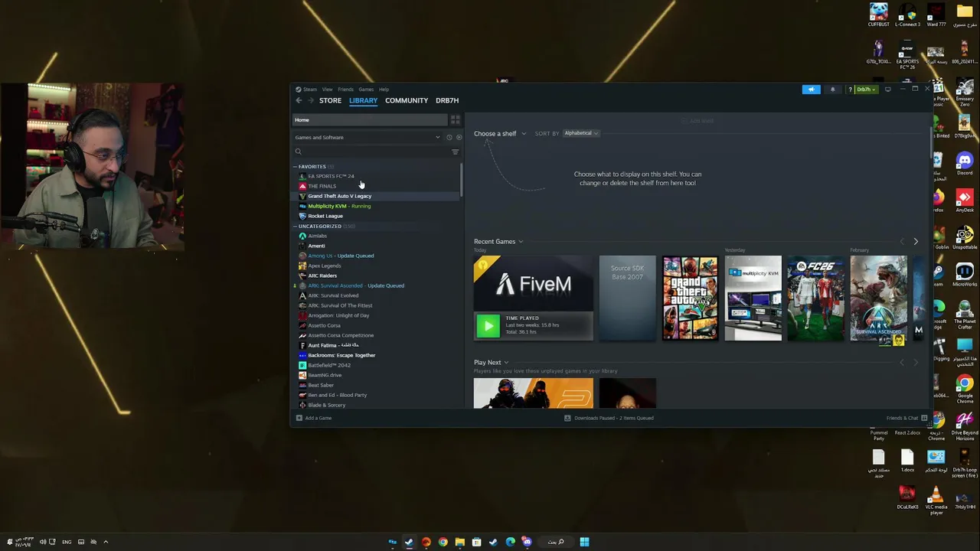Open AnyDesk desktop shortcut
The height and width of the screenshot is (551, 980).
(x=965, y=201)
